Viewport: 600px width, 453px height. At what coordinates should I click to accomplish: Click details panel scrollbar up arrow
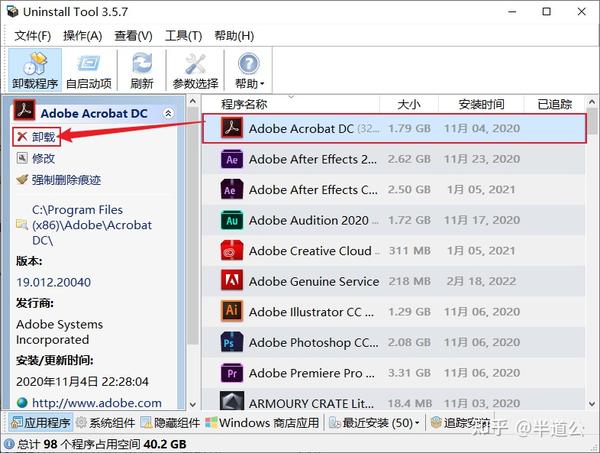tap(193, 101)
